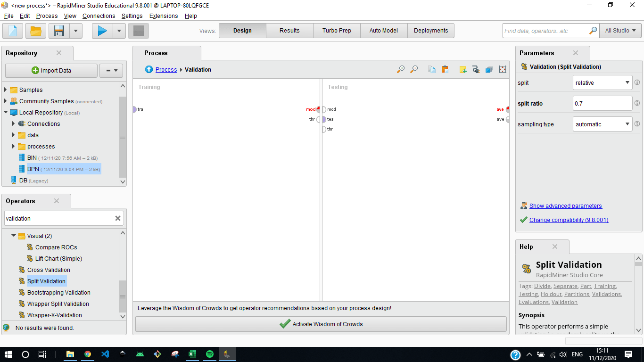Open the Windows Start menu
Image resolution: width=644 pixels, height=362 pixels.
click(8, 354)
